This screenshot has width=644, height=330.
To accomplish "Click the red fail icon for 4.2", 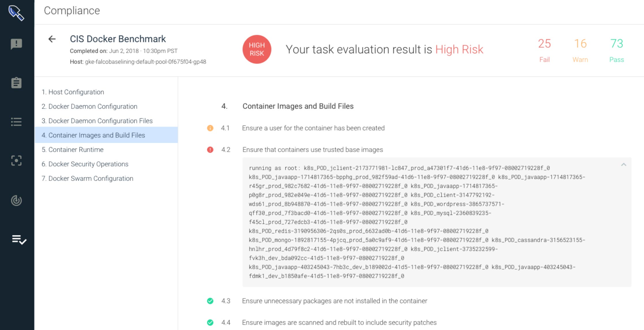I will point(210,150).
